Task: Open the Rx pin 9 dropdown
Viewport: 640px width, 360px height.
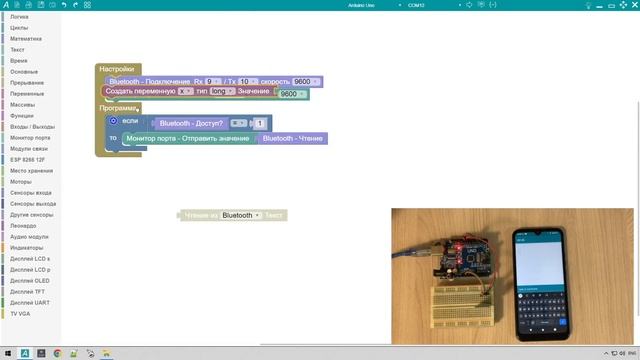Action: [x=213, y=82]
